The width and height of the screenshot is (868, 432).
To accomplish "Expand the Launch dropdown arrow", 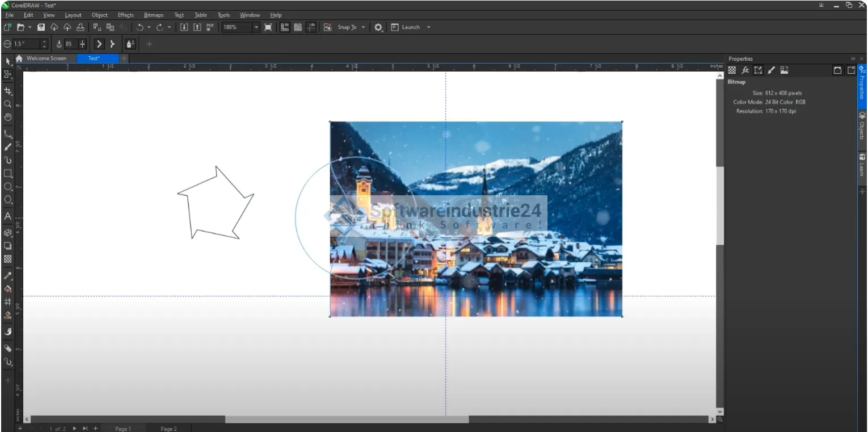I will click(428, 27).
